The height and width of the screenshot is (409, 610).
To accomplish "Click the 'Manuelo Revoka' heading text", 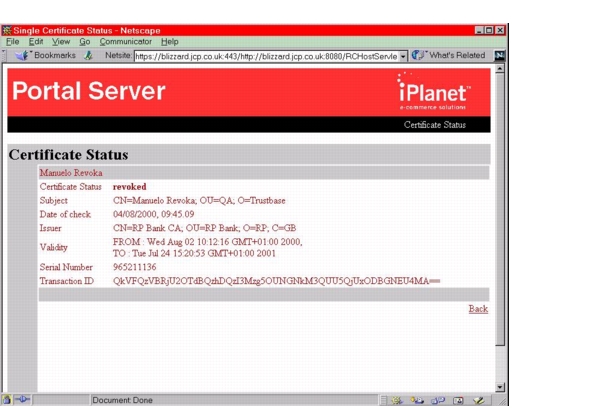I will point(71,173).
